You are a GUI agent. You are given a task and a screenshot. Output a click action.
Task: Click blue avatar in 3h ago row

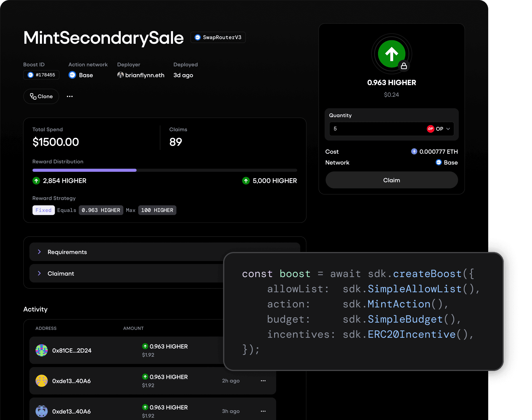click(42, 411)
